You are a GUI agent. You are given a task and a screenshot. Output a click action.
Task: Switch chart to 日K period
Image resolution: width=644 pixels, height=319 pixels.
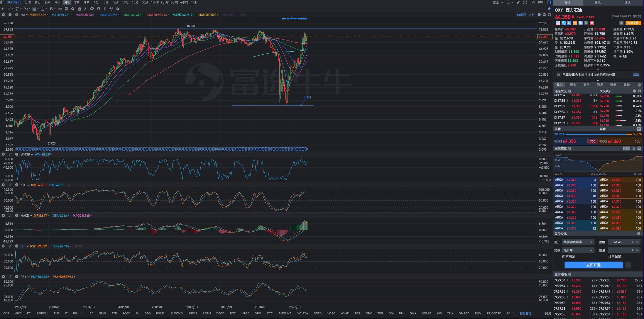pyautogui.click(x=47, y=2)
